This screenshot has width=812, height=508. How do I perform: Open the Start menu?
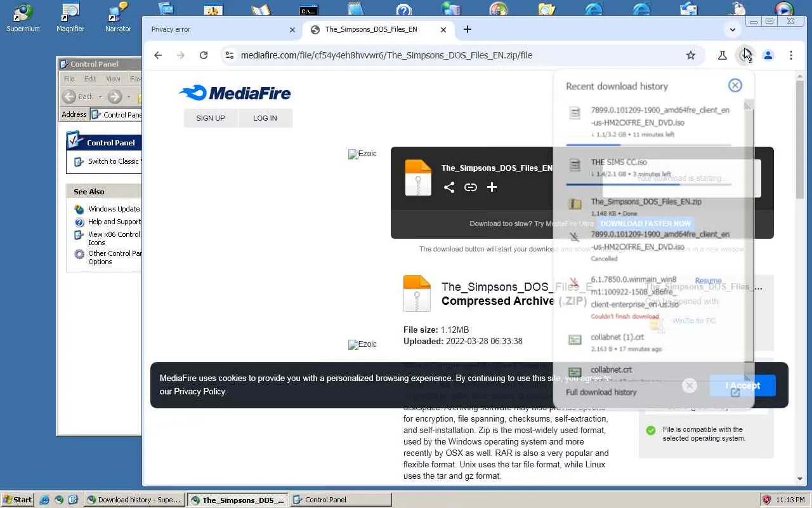(x=18, y=500)
